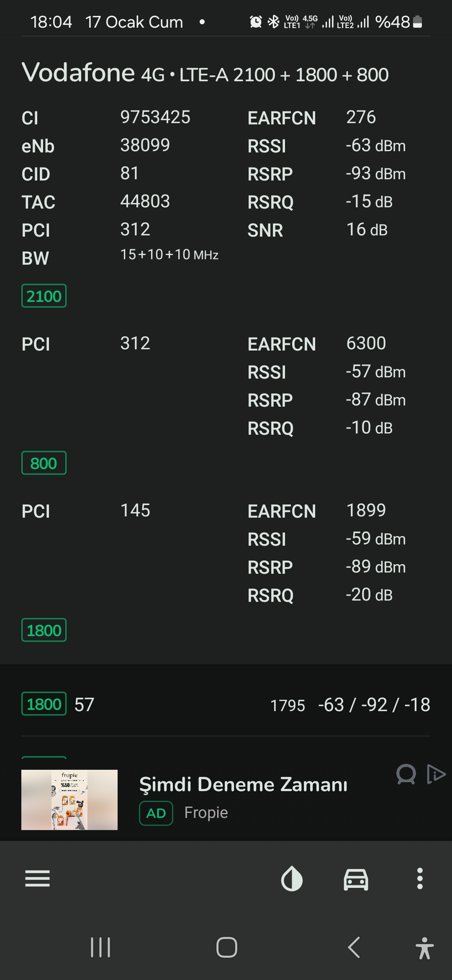Screen dimensions: 452x980
Task: Tap the Android back arrow
Action: (354, 947)
